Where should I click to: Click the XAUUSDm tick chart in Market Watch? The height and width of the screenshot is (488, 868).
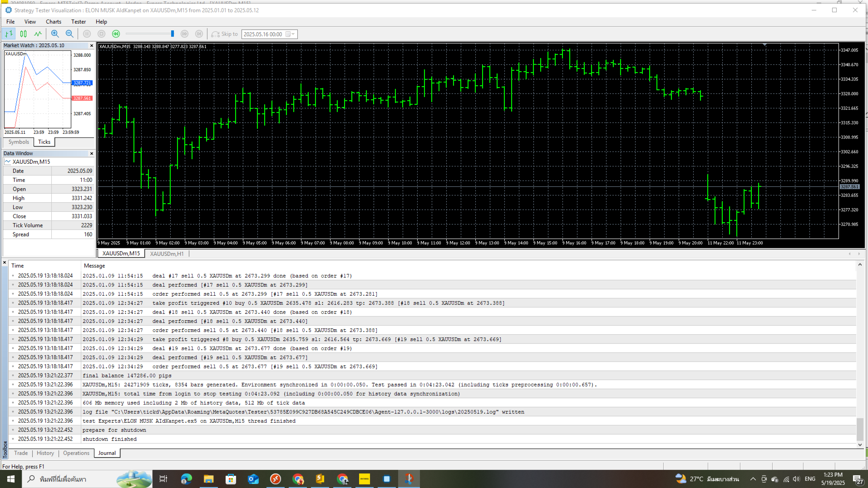point(38,89)
